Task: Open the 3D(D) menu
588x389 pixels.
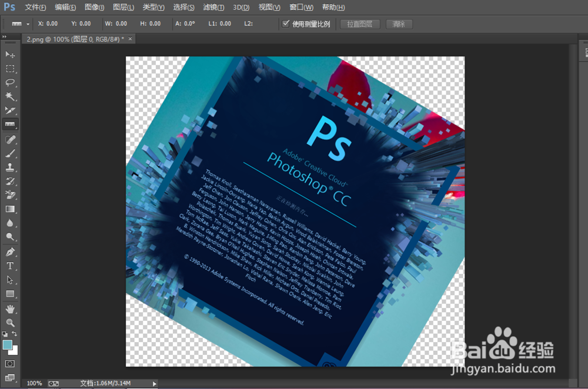Action: tap(241, 7)
